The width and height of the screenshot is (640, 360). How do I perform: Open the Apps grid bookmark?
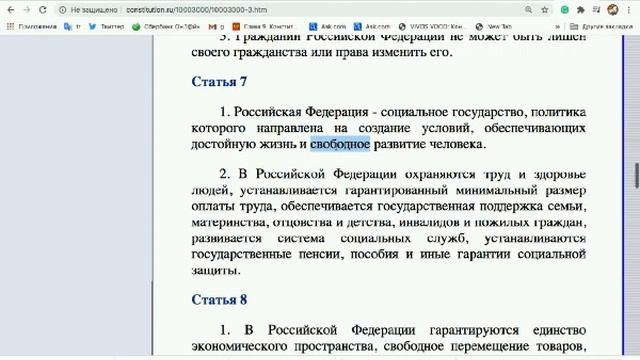coord(32,27)
